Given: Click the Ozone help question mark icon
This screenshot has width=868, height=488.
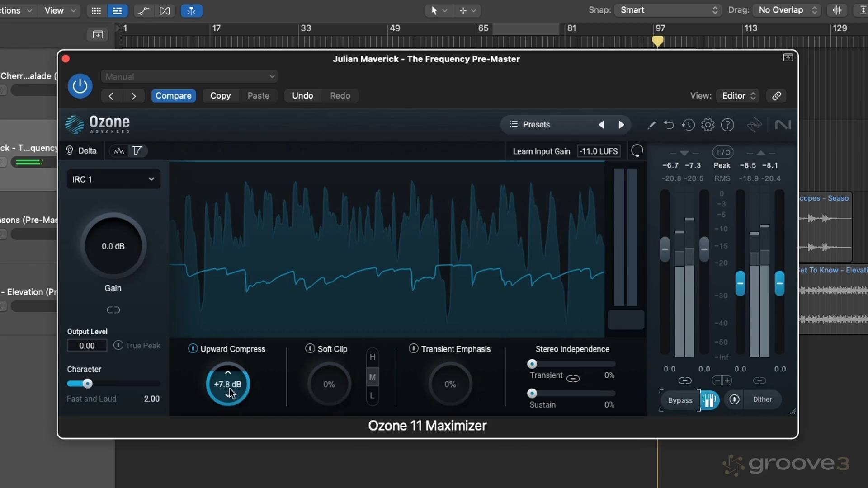Looking at the screenshot, I should click(727, 125).
